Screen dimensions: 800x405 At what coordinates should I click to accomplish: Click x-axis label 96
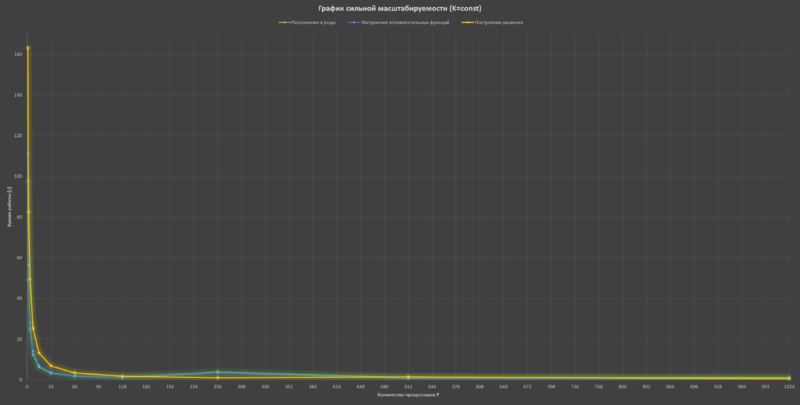[x=98, y=387]
